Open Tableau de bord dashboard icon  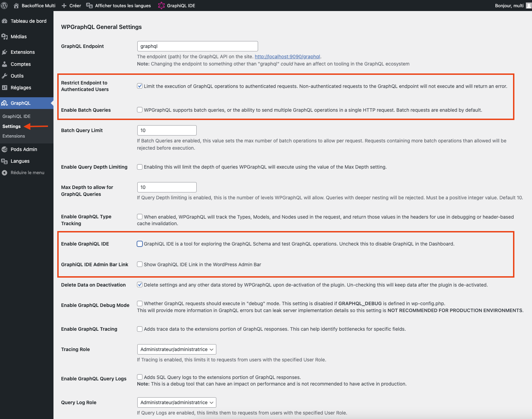coord(4,21)
